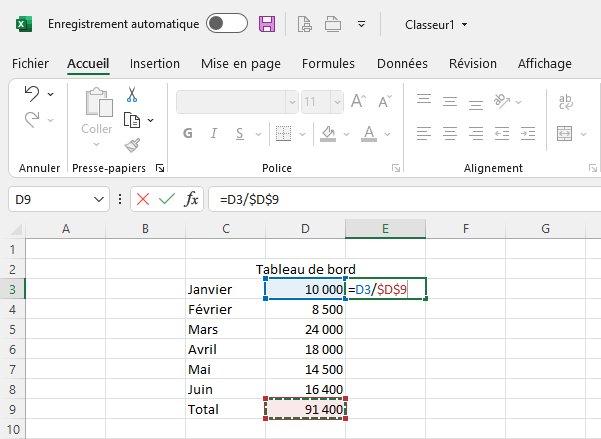601x439 pixels.
Task: Toggle italic with the I button
Action: [214, 133]
